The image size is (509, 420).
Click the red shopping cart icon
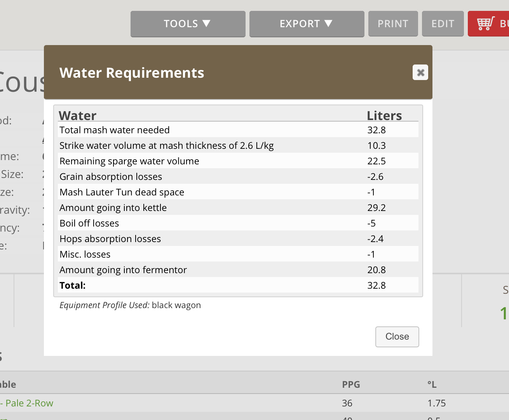485,24
